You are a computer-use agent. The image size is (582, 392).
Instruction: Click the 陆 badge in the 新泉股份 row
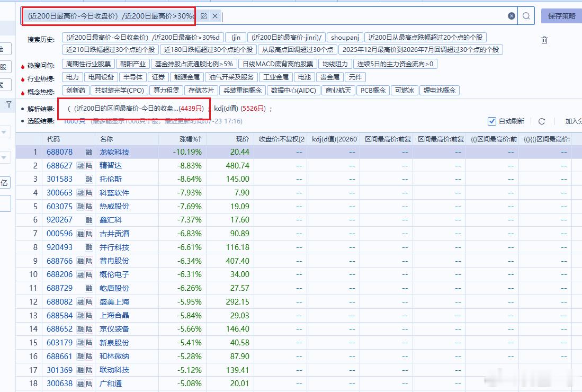coord(89,343)
